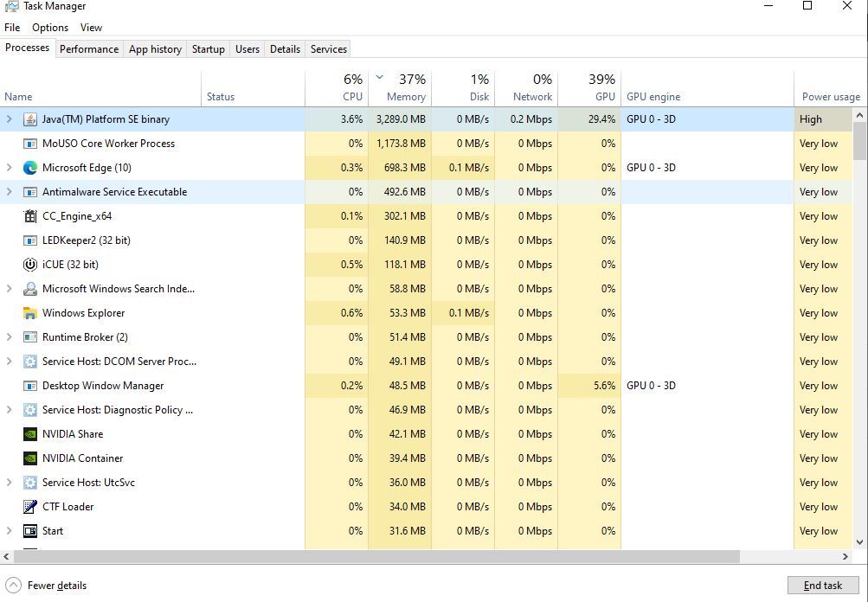Expand the Microsoft Edge (10) group
Screen dimensions: 868x602
click(x=9, y=168)
